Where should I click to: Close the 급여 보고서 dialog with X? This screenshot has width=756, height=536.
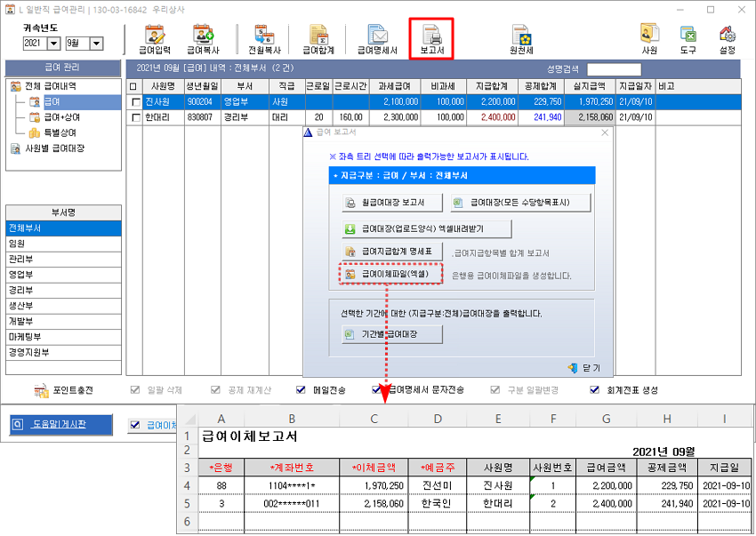pos(605,132)
